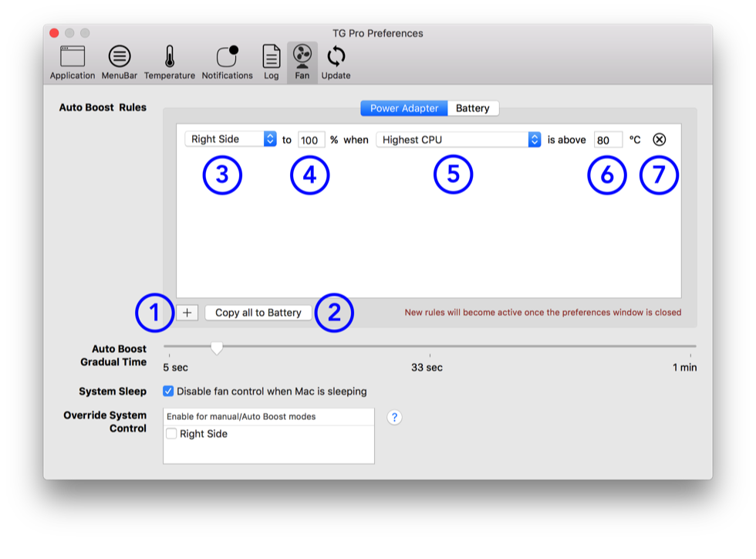Open the Update preferences pane
Viewport: 756px width, 559px height.
(336, 63)
